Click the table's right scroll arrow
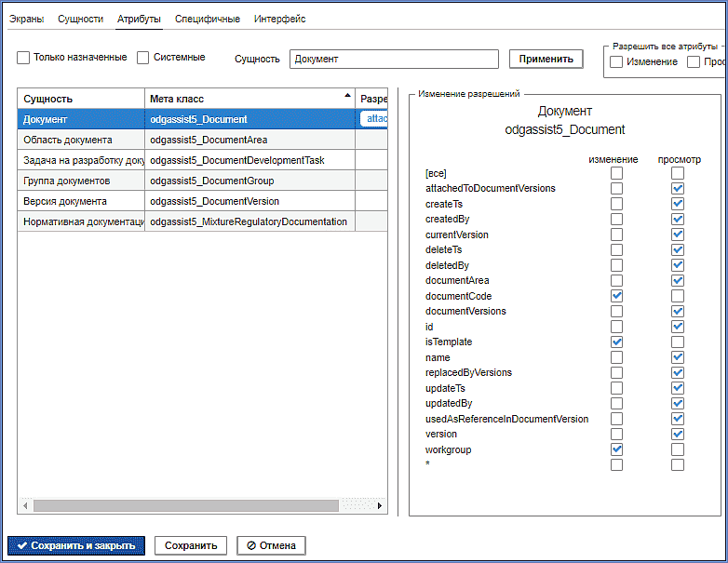Screen dimensions: 728x563 point(380,505)
